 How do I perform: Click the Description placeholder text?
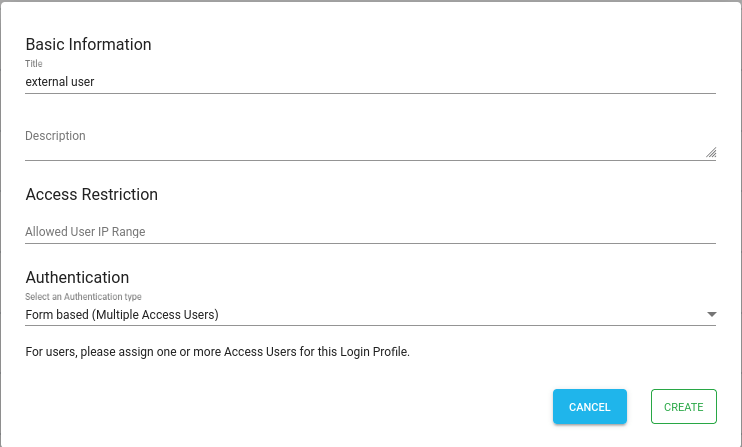(55, 136)
